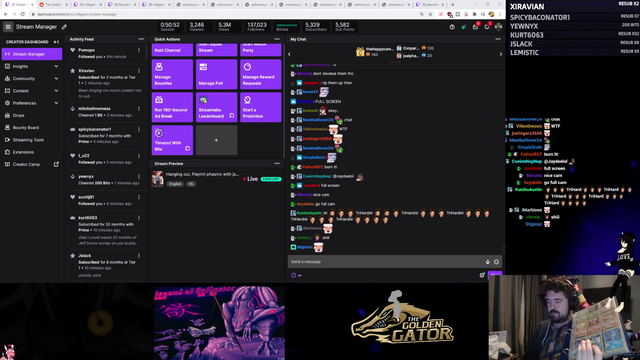This screenshot has height=360, width=640.
Task: Click the help icon in top bar
Action: (452, 27)
